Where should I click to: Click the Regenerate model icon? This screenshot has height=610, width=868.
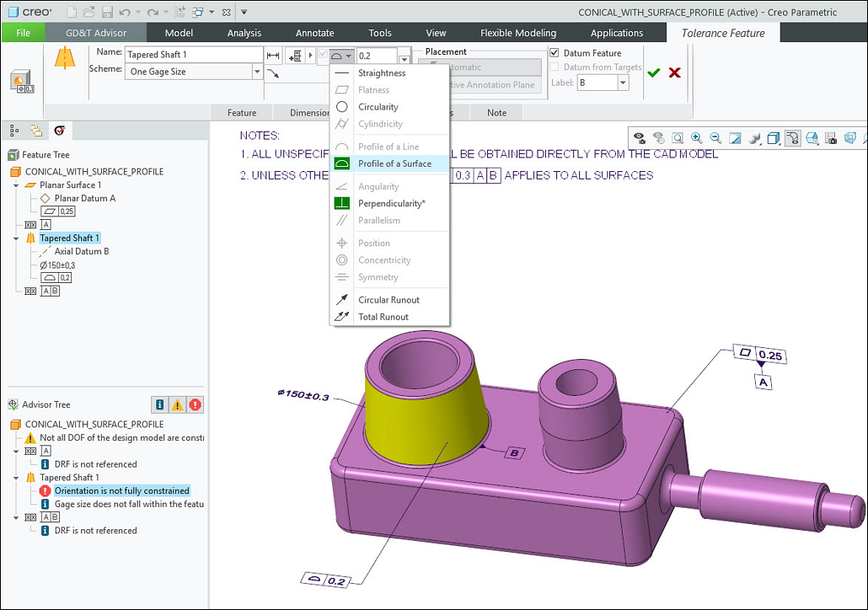pyautogui.click(x=179, y=12)
